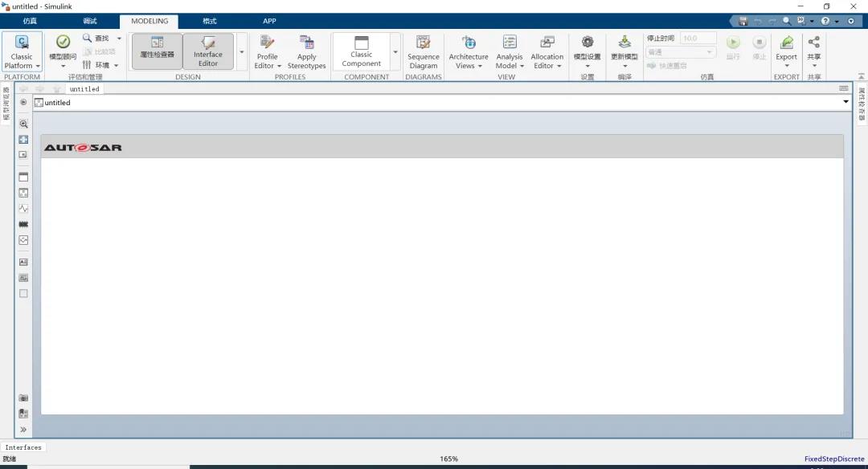Open the Interfaces tab at bottom

[x=23, y=447]
